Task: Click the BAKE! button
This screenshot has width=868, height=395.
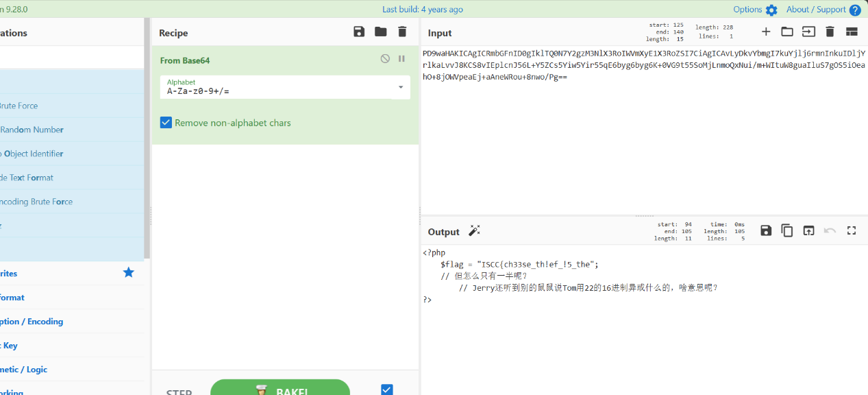Action: (x=280, y=388)
